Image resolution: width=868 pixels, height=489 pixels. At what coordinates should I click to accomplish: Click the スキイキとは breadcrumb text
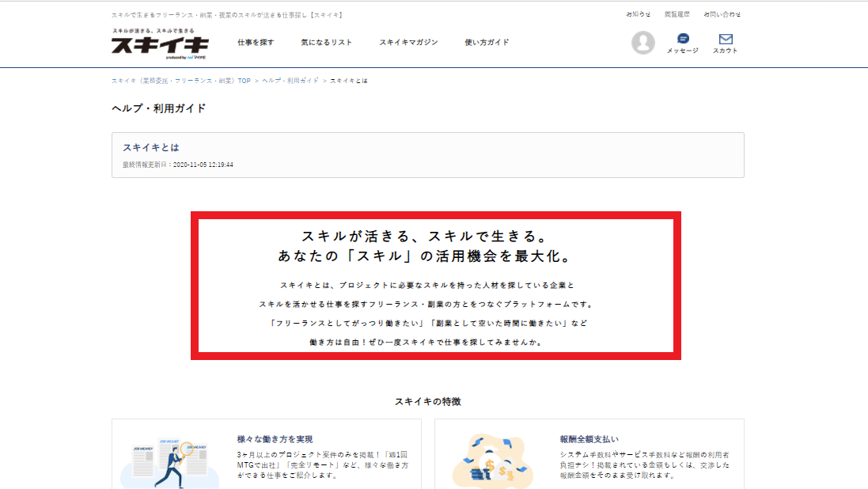pos(349,81)
